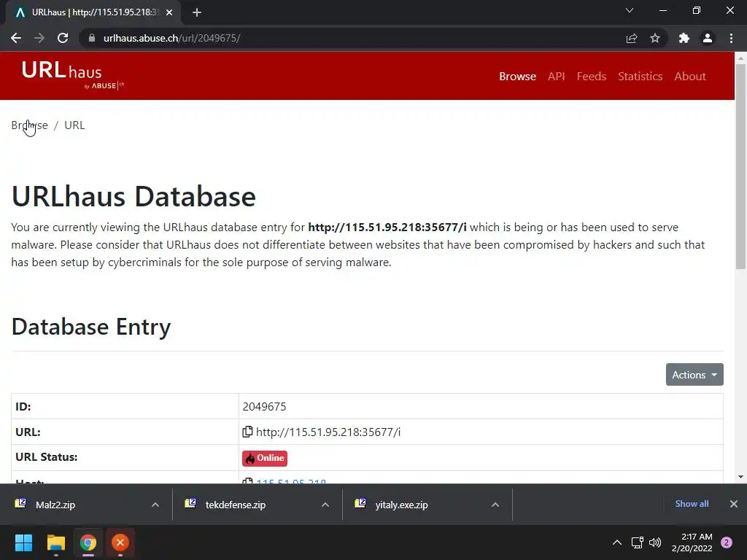The height and width of the screenshot is (560, 747).
Task: Click the bold URL in the description paragraph
Action: pyautogui.click(x=387, y=227)
